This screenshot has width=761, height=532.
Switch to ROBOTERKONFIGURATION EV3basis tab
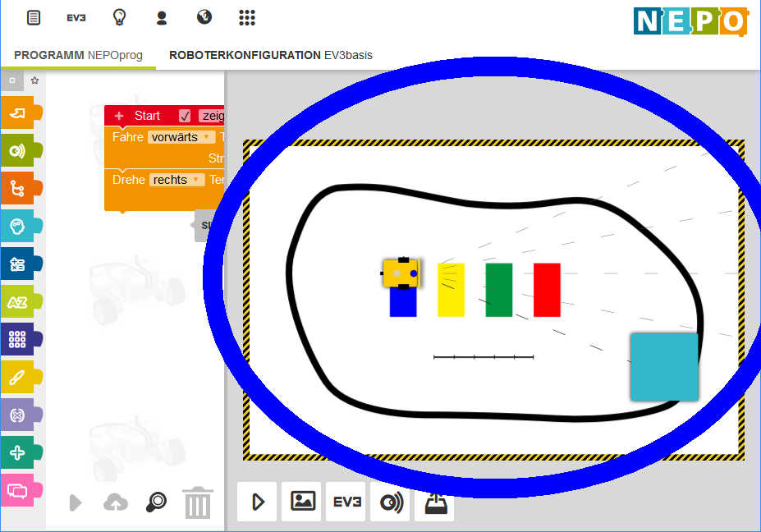[x=270, y=55]
